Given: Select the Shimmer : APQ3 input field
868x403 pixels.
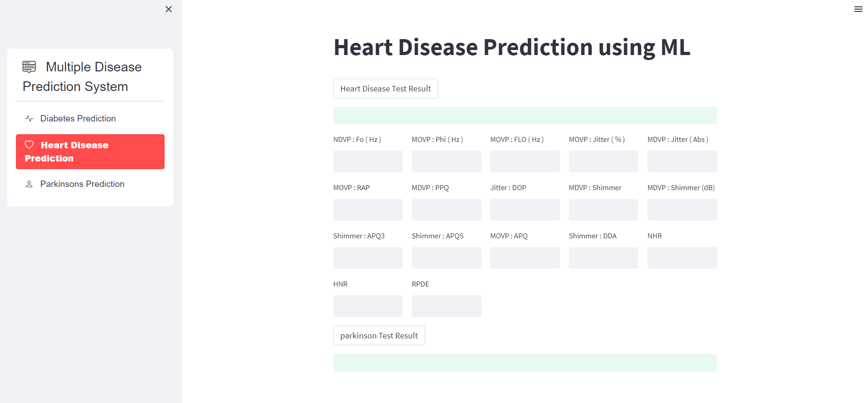Looking at the screenshot, I should click(x=367, y=258).
